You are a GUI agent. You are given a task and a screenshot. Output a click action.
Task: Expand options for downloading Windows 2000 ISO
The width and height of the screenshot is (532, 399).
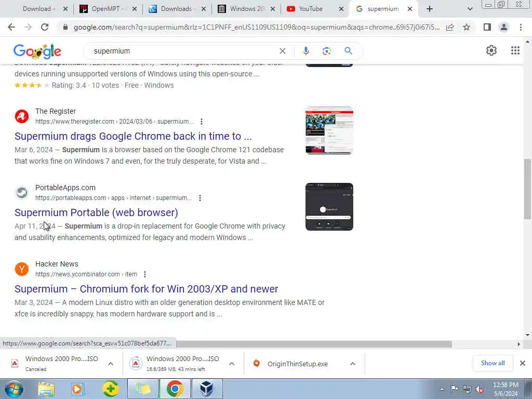(x=232, y=364)
